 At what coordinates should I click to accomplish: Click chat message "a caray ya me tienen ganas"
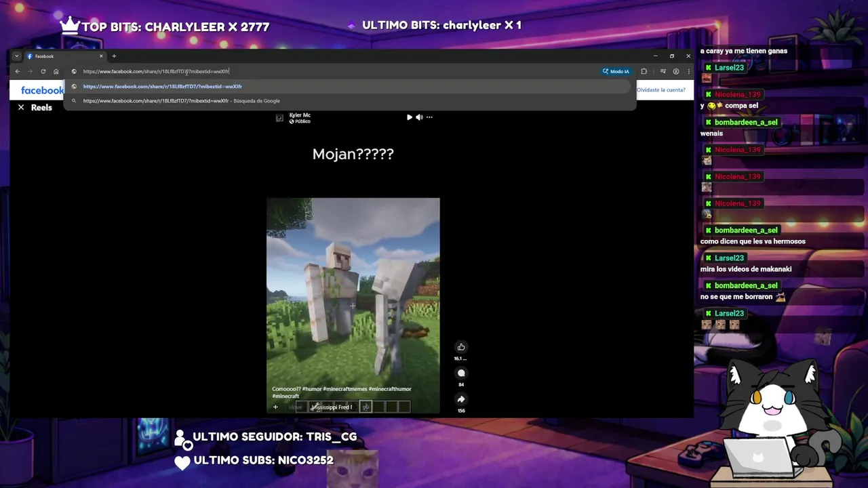coord(744,51)
